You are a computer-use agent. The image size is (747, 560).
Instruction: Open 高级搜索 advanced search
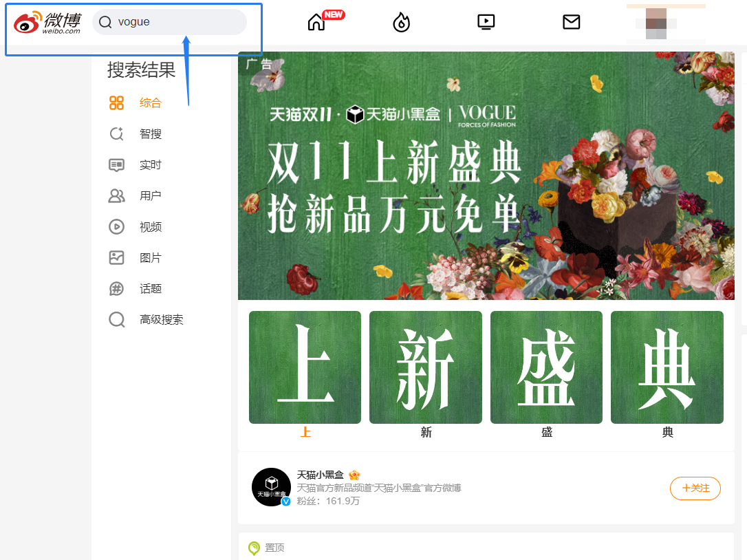pos(162,320)
